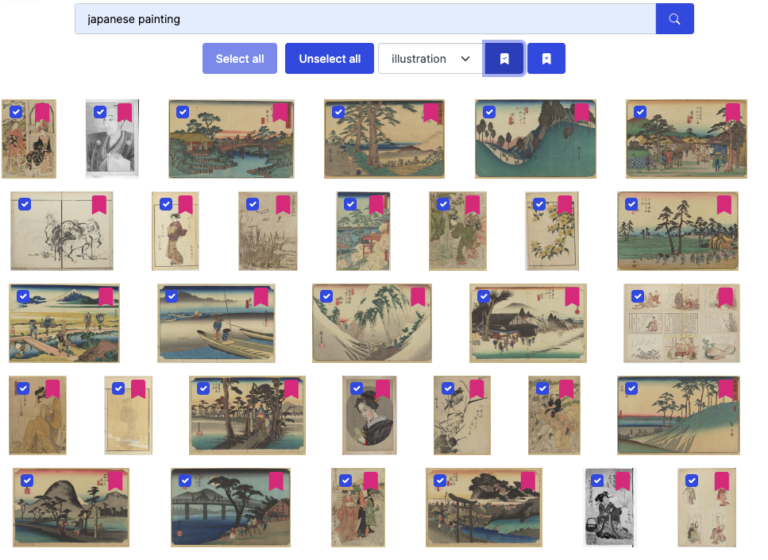The height and width of the screenshot is (560, 768).
Task: Click pink bookmark on seated woman with fan print
Action: (x=623, y=481)
